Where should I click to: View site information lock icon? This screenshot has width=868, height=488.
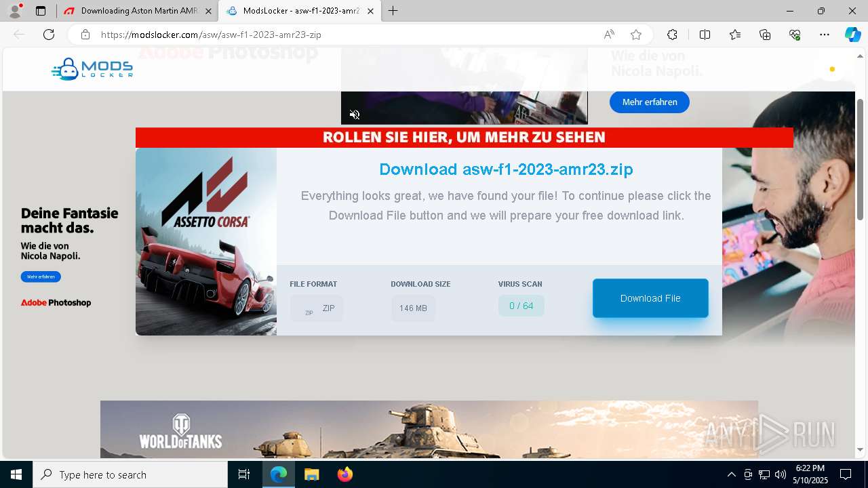click(x=85, y=35)
